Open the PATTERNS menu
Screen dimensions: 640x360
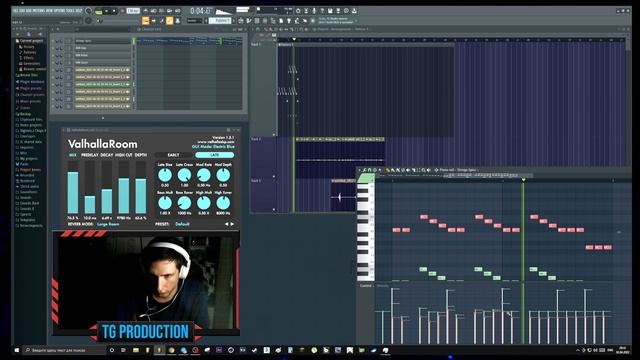tap(40, 11)
